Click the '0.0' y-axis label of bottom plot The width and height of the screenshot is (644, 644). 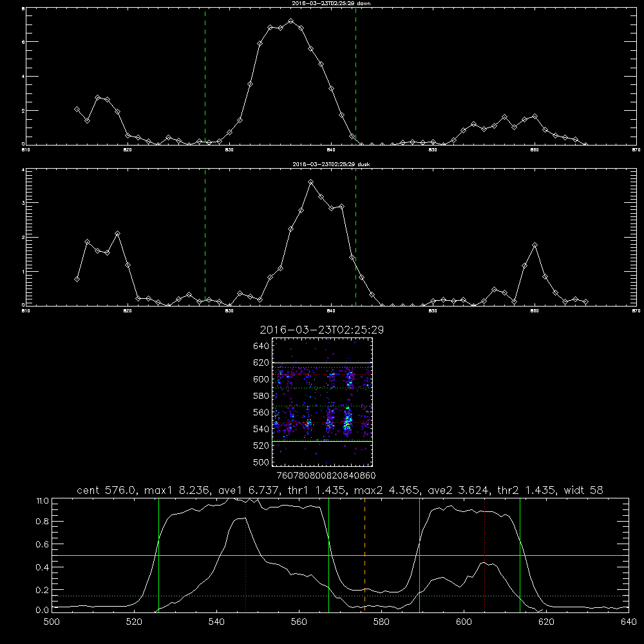(x=43, y=611)
